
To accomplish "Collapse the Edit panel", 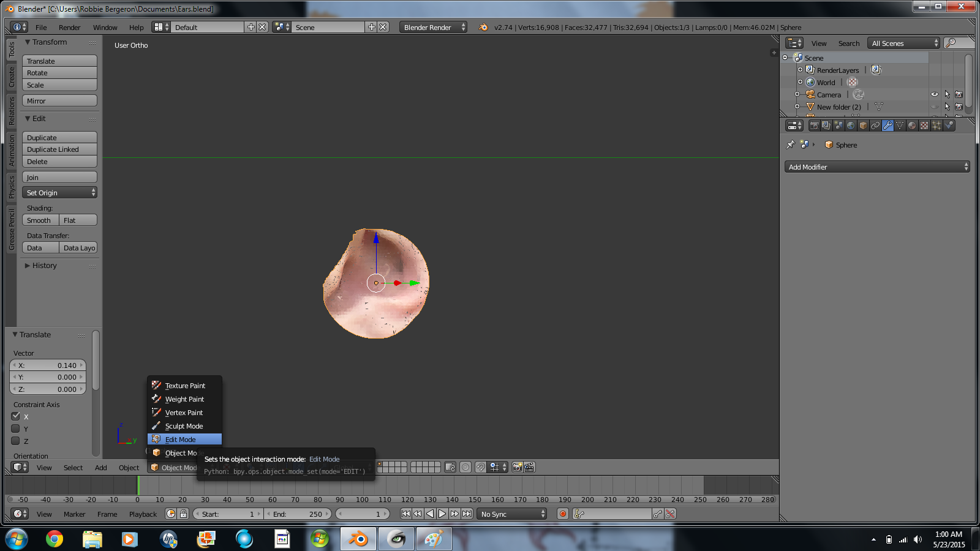I will click(28, 118).
